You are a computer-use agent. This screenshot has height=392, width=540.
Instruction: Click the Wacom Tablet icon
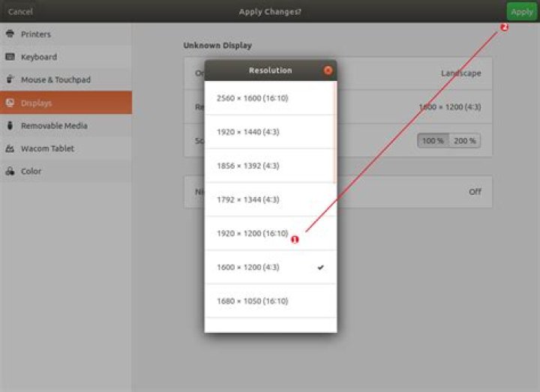click(x=10, y=148)
